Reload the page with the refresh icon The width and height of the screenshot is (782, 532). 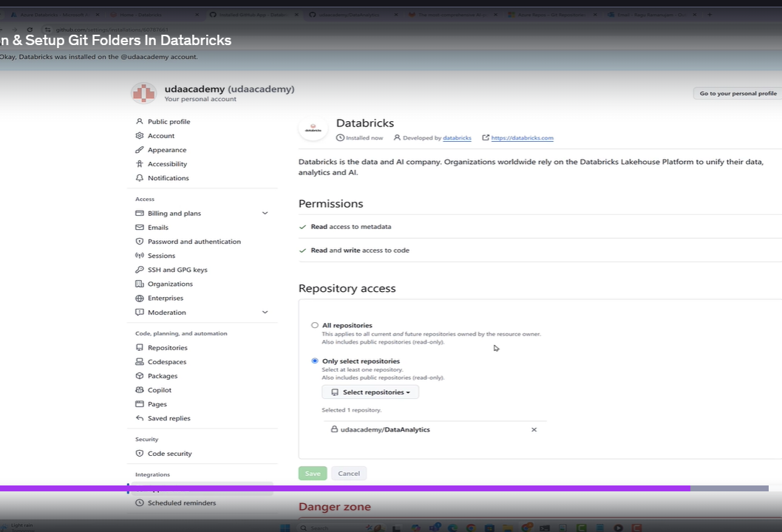(30, 30)
